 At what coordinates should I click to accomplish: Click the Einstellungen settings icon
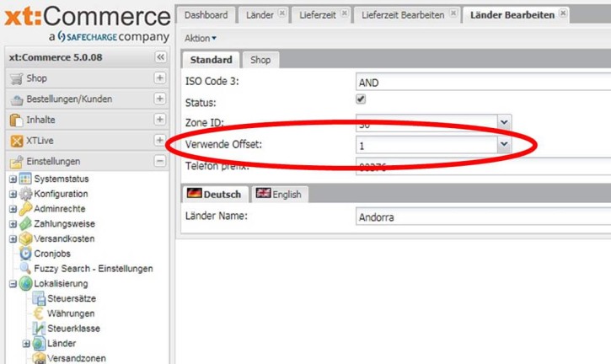[16, 162]
